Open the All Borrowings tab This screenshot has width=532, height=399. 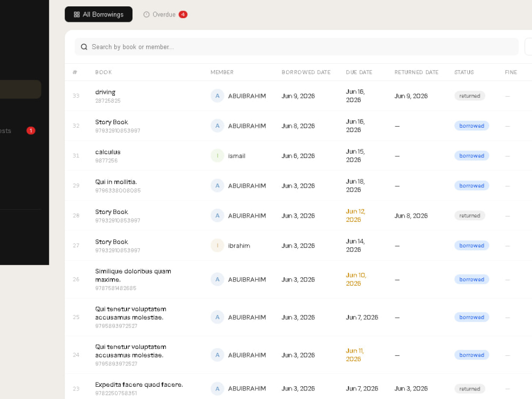point(98,14)
